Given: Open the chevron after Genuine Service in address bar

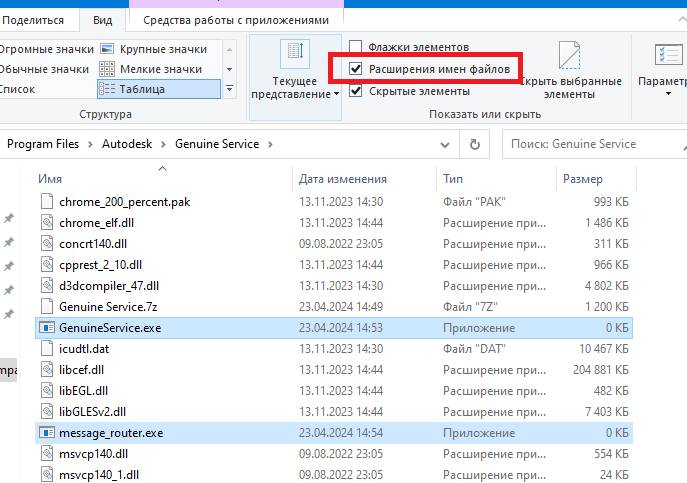Looking at the screenshot, I should (269, 144).
